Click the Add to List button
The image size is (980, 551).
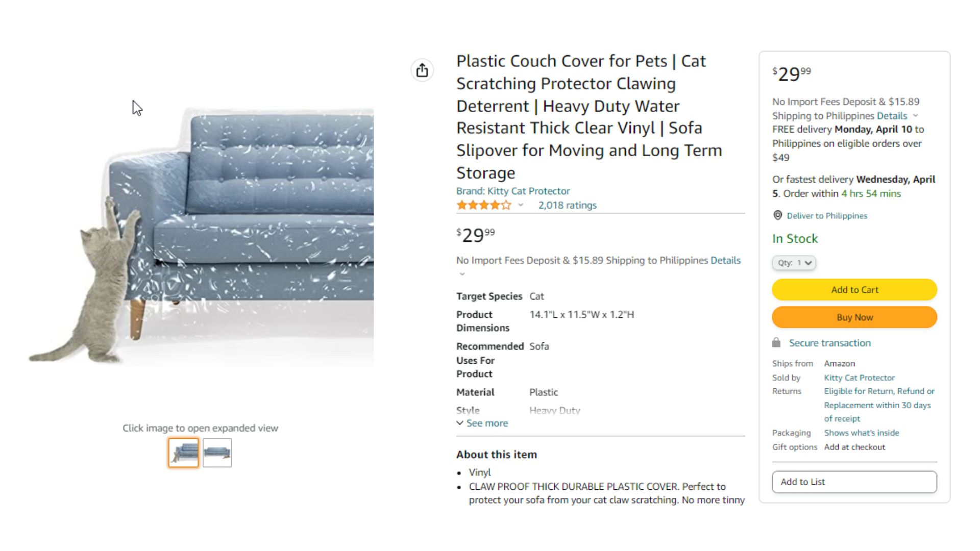point(854,482)
